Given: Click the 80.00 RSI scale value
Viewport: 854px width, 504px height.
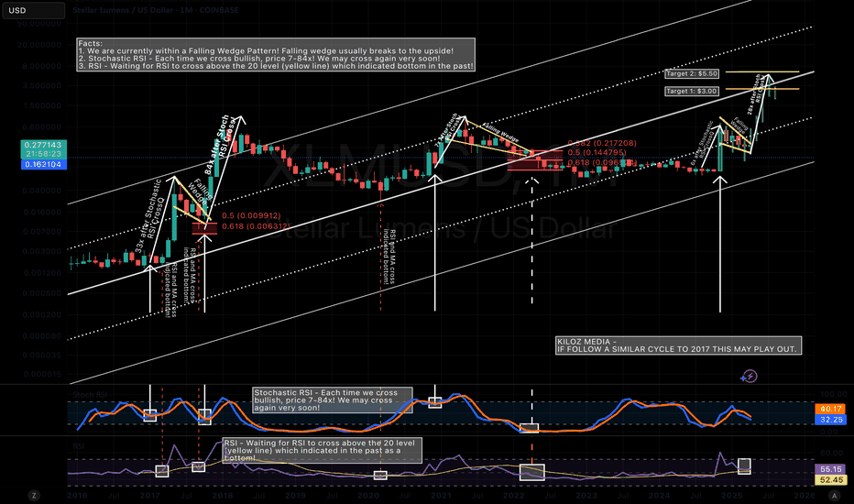Looking at the screenshot, I should pos(832,453).
